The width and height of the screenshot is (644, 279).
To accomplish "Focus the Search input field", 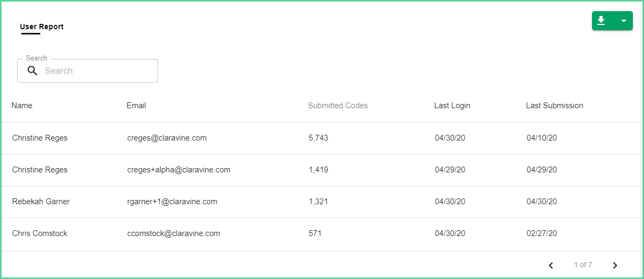I will [x=88, y=71].
